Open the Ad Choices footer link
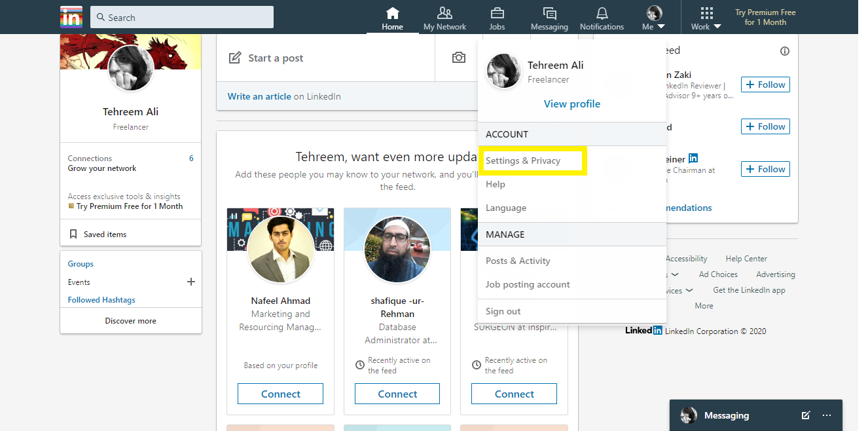The width and height of the screenshot is (868, 431). pos(718,274)
